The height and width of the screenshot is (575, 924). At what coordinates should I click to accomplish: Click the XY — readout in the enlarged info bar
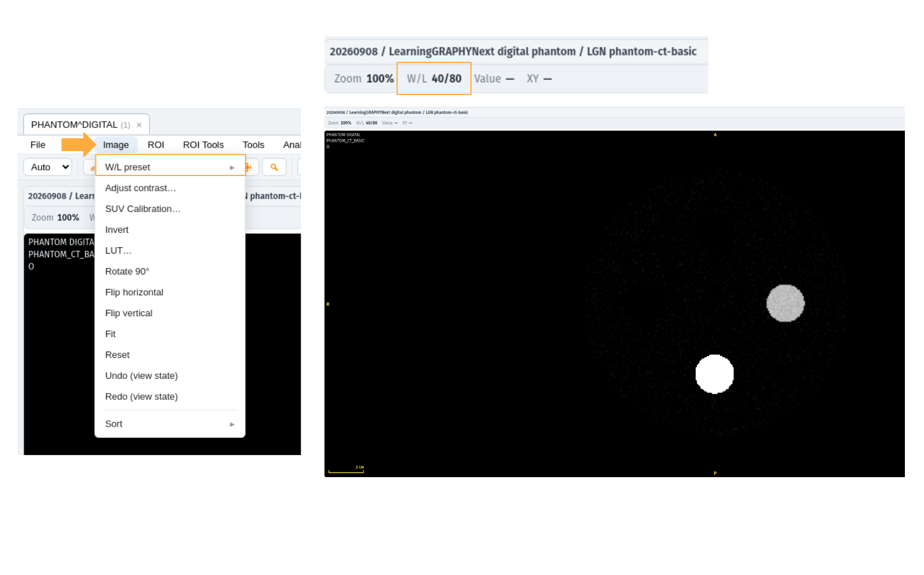tap(539, 78)
